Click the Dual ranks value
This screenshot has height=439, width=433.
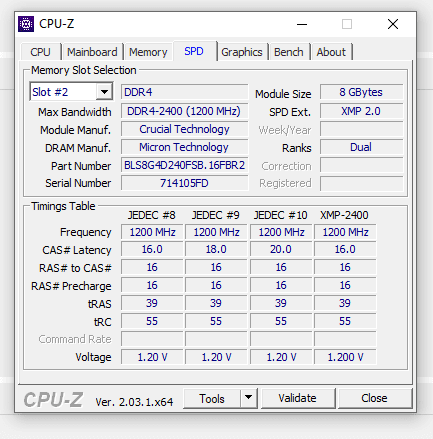pos(361,147)
